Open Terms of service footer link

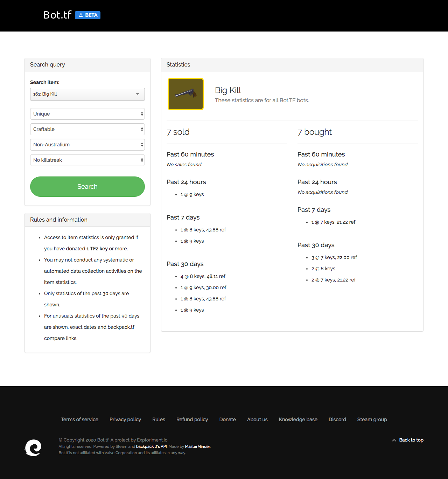[x=79, y=419]
